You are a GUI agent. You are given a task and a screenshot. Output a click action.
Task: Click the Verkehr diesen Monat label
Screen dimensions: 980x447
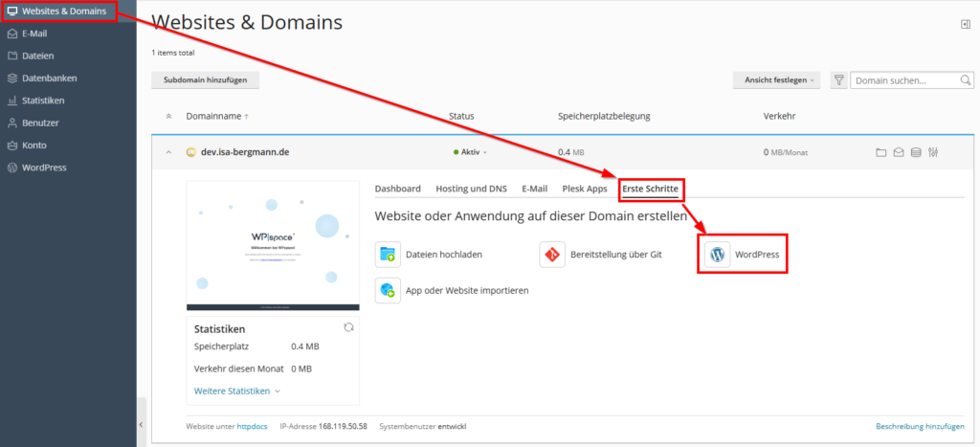pos(238,369)
